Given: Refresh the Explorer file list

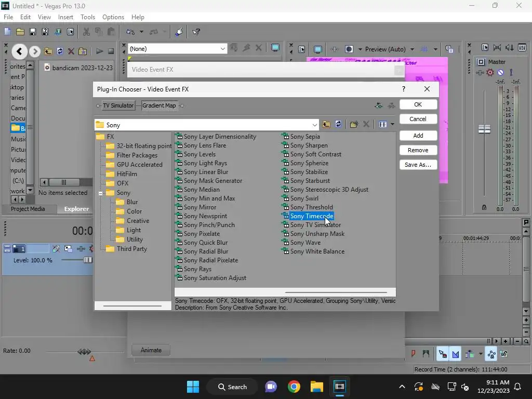Looking at the screenshot, I should click(60, 51).
